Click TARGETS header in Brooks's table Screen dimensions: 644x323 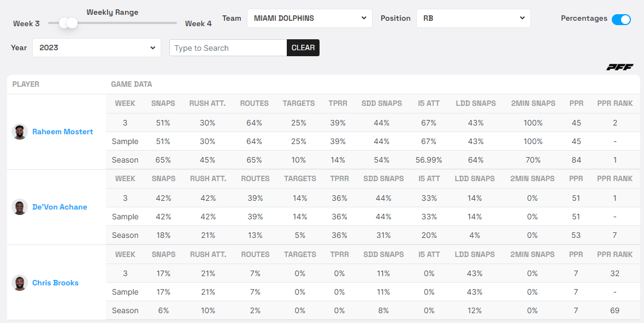pos(299,254)
